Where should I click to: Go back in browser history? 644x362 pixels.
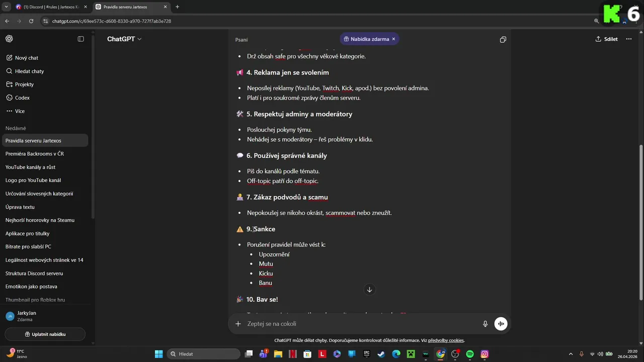click(x=7, y=21)
